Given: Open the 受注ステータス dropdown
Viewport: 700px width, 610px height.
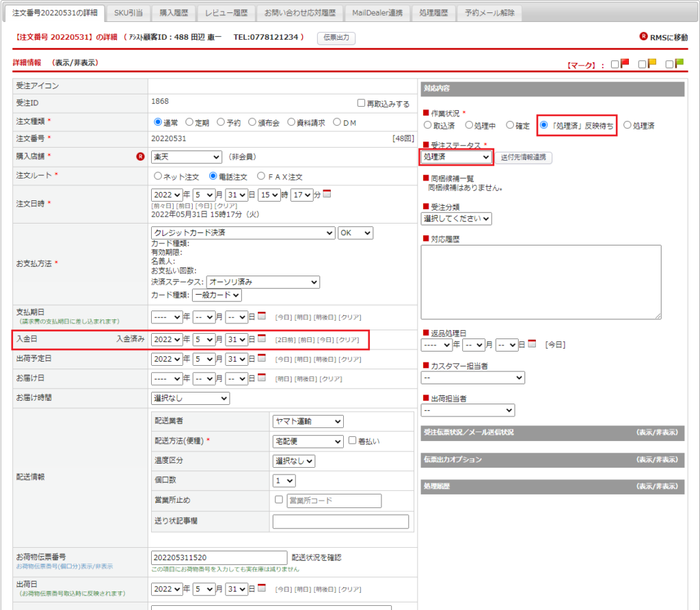Looking at the screenshot, I should pyautogui.click(x=457, y=157).
